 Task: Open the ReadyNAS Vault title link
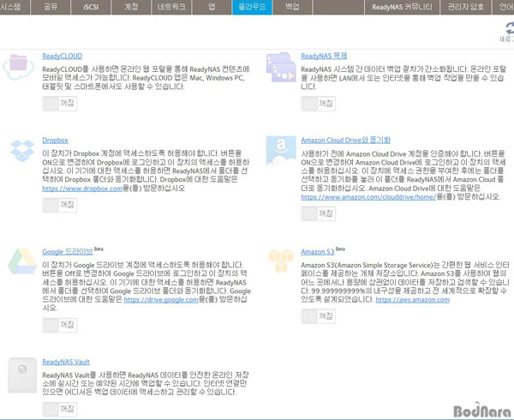click(66, 362)
